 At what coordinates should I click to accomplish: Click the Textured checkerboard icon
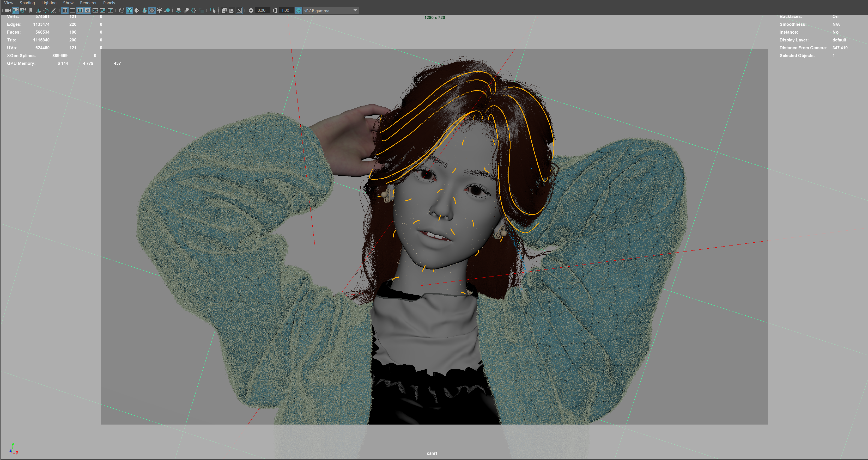(152, 10)
